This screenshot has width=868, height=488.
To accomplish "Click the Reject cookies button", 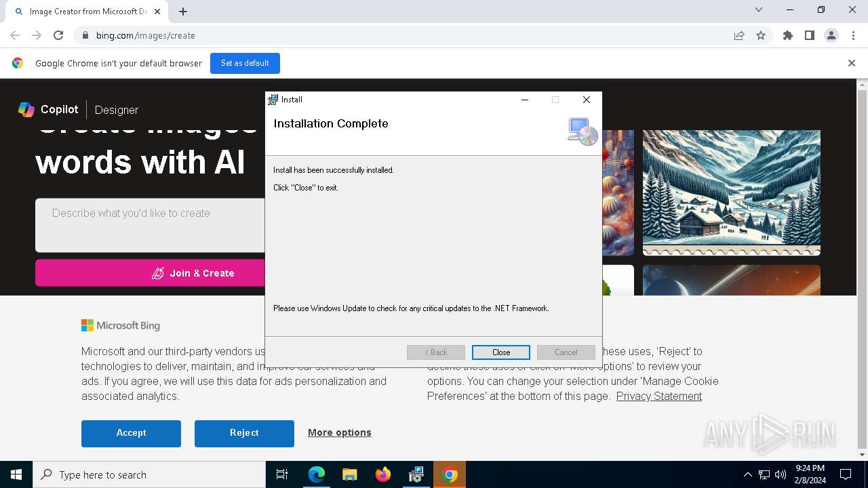I will (244, 433).
